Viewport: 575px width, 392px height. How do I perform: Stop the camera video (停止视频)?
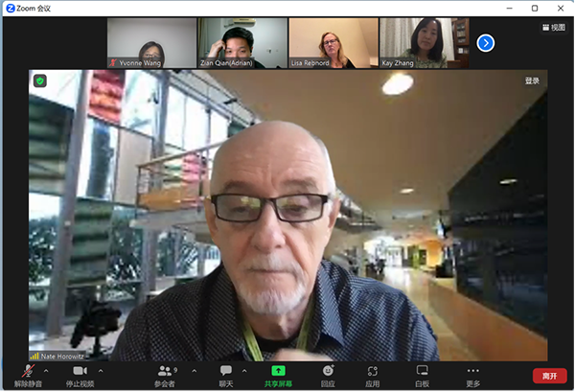(x=80, y=374)
